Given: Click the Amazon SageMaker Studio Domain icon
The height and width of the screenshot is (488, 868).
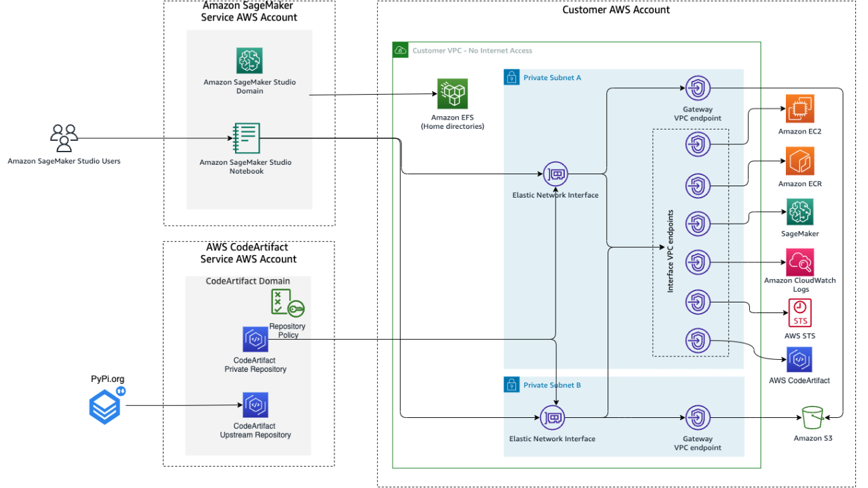Looking at the screenshot, I should click(x=250, y=61).
